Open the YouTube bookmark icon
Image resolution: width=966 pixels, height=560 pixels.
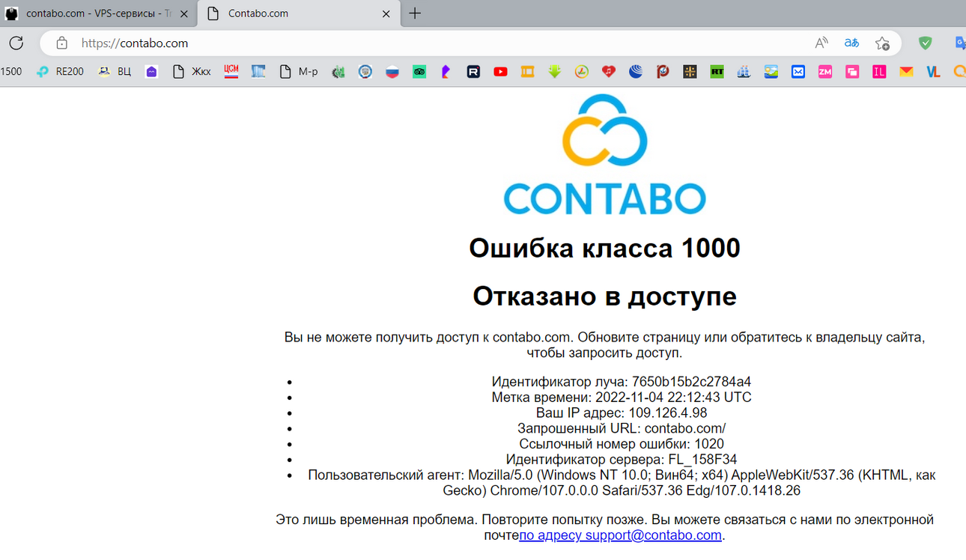click(500, 72)
